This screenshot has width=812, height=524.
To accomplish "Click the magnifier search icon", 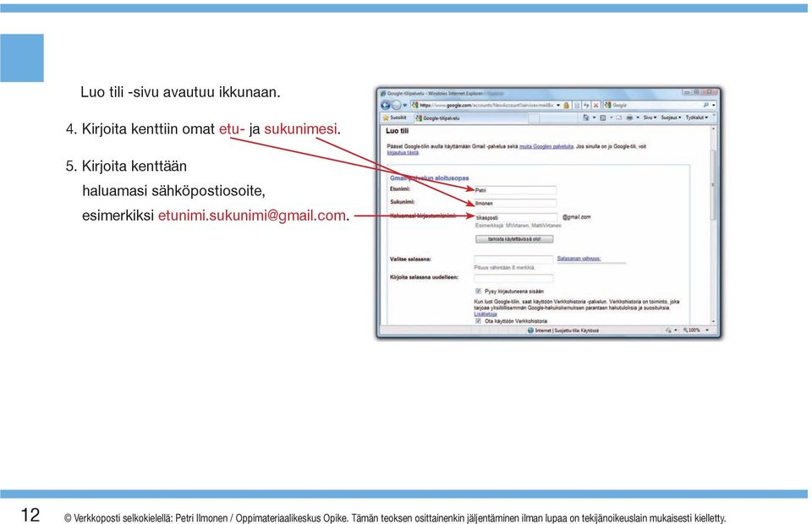I will [x=705, y=105].
